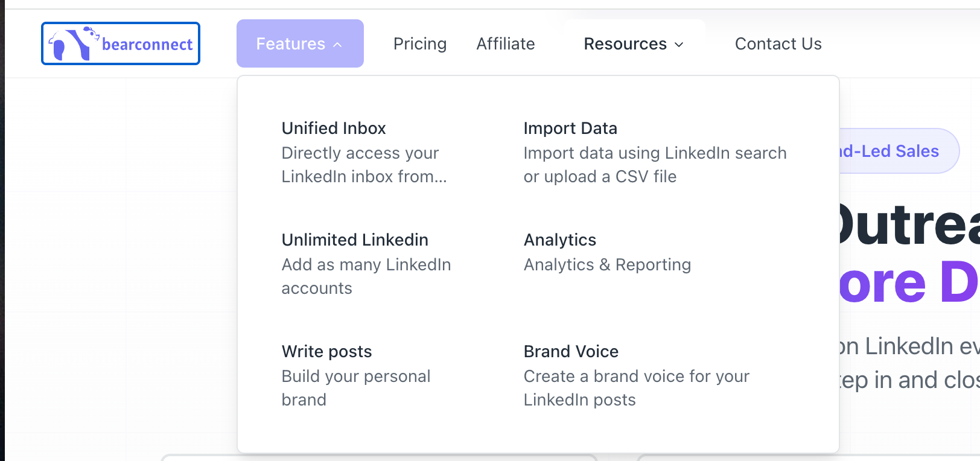Collapse the Features dropdown chevron
Screen dimensions: 980x461
click(x=338, y=45)
